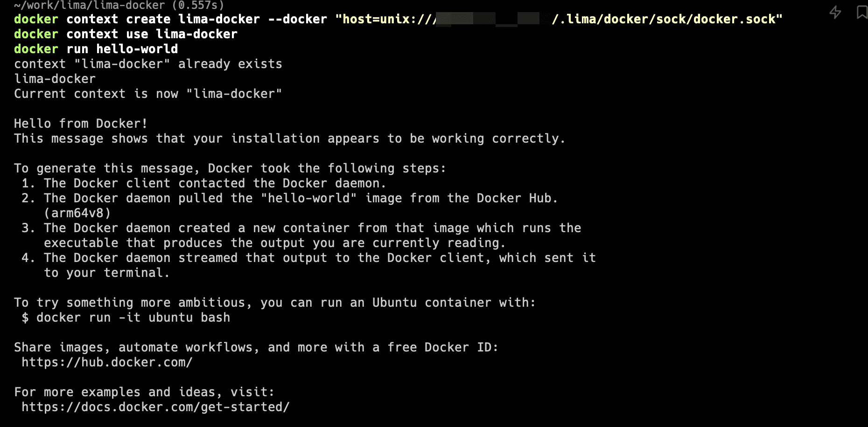
Task: Click the docker.sock path in command
Action: point(667,19)
